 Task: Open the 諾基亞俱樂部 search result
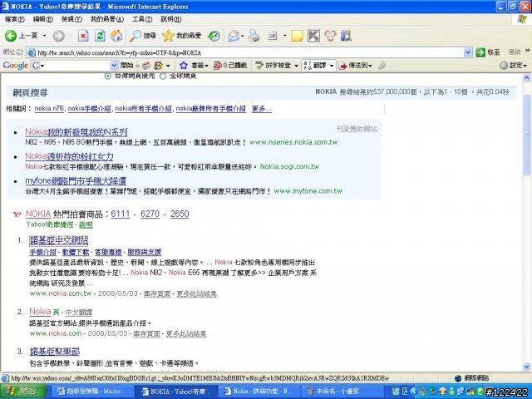click(55, 351)
